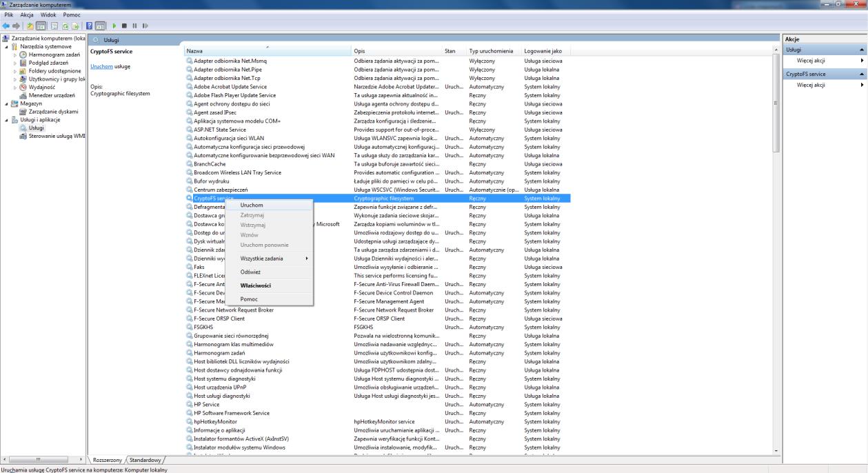Select F-Secure ORSP Client row
Image resolution: width=868 pixels, height=473 pixels.
377,319
